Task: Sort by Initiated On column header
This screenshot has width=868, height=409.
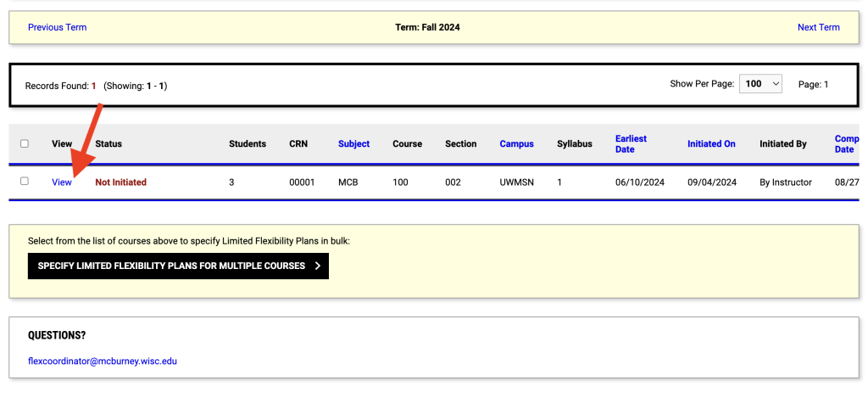Action: coord(711,143)
